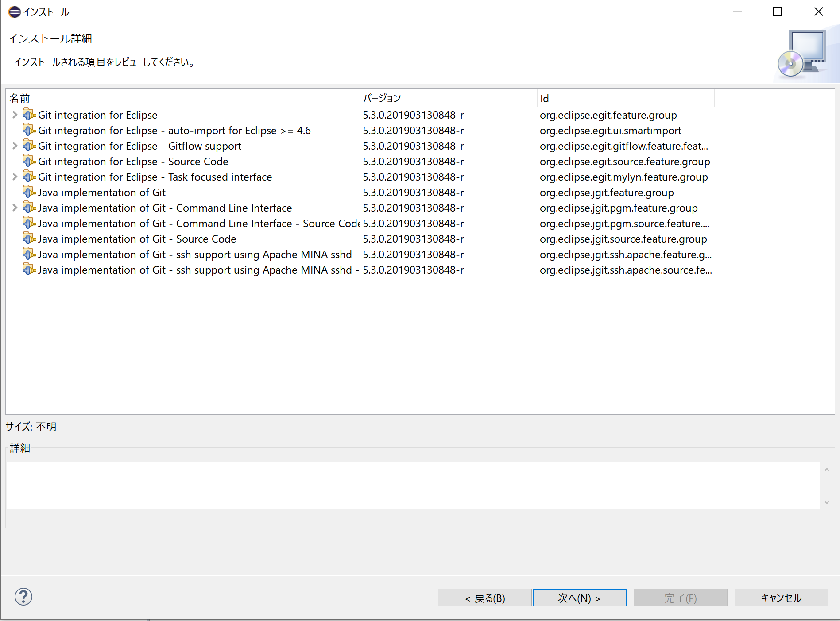840x621 pixels.
Task: Click version cell of Git integration for Eclipse row
Action: [414, 115]
